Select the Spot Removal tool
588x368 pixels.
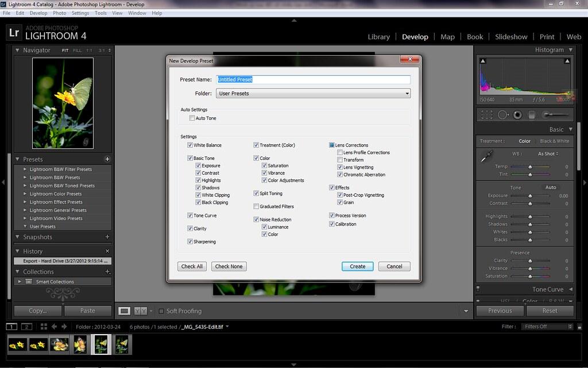coord(503,114)
